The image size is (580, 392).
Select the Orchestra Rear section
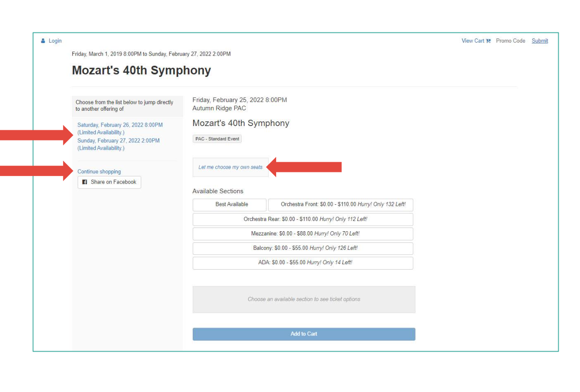(303, 220)
